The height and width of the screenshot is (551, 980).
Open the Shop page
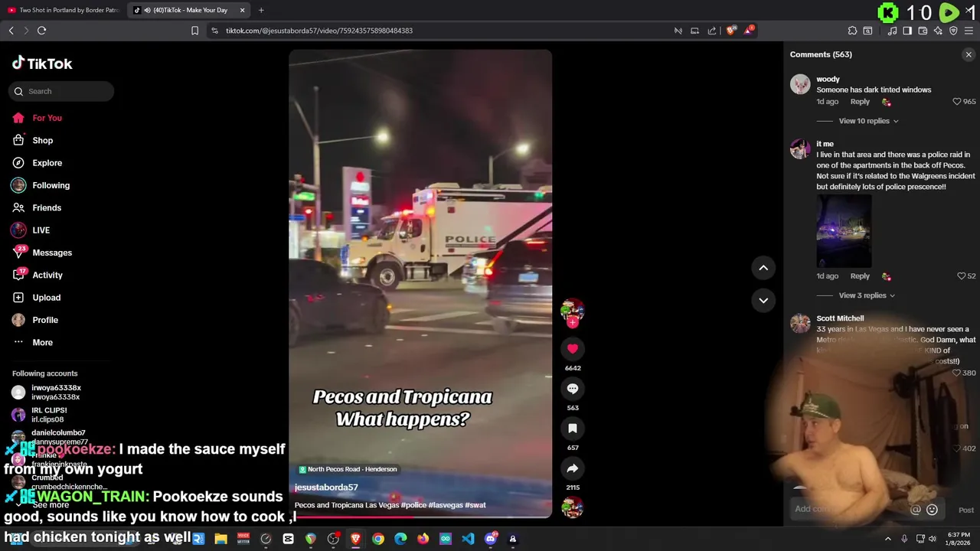pos(42,140)
